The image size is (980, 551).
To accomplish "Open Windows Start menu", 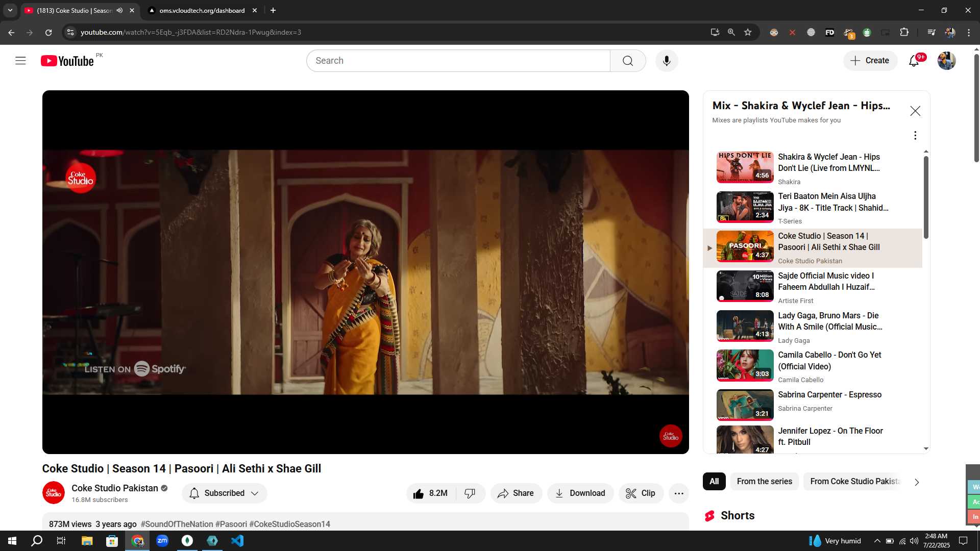I will [x=12, y=541].
